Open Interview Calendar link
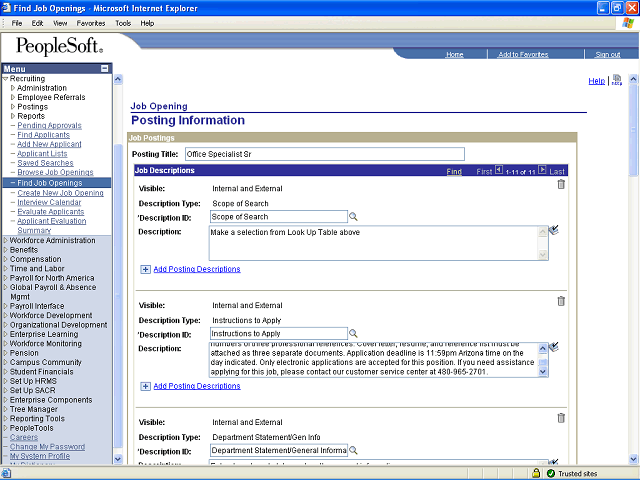This screenshot has width=640, height=480. pyautogui.click(x=49, y=202)
